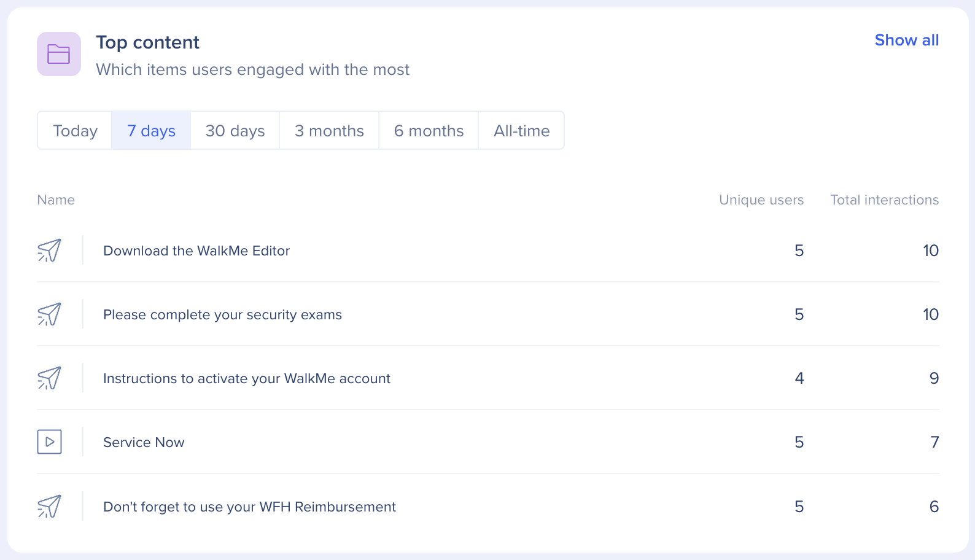
Task: Click the play icon next to Service Now
Action: [49, 442]
